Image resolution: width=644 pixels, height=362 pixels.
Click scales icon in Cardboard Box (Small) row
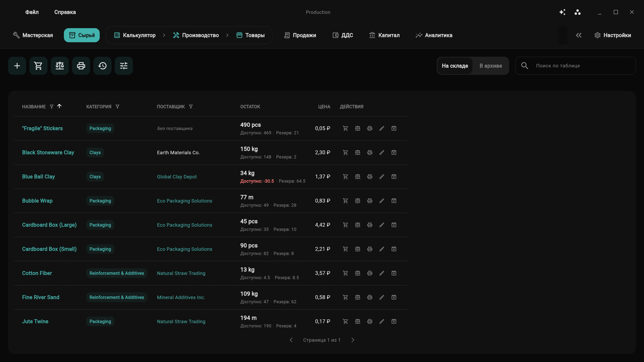pos(357,249)
